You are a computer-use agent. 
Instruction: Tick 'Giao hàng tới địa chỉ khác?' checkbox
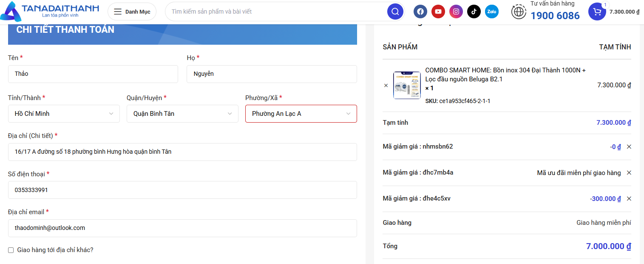point(11,250)
